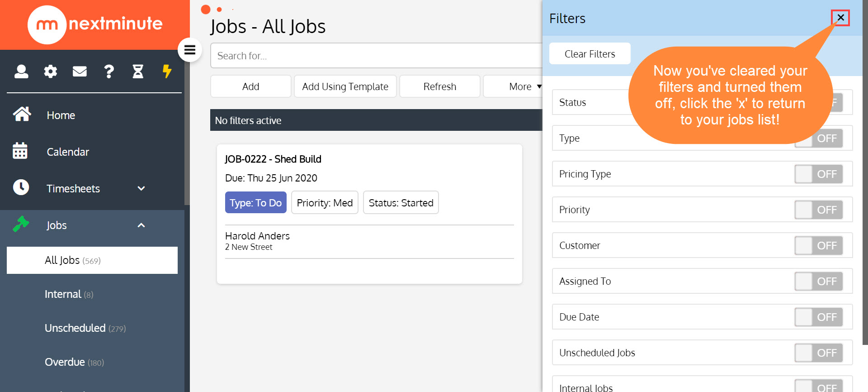Collapse the Jobs section chevron
Viewport: 868px width, 392px height.
pyautogui.click(x=141, y=225)
